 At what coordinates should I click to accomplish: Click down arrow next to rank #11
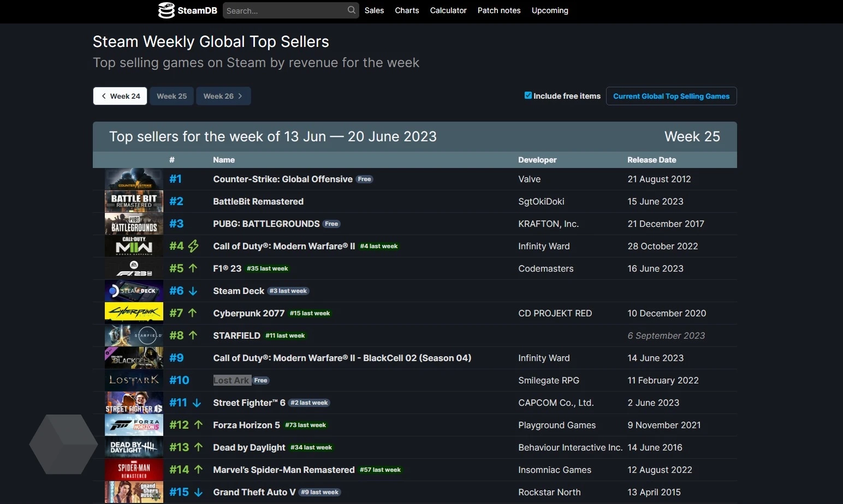(197, 403)
